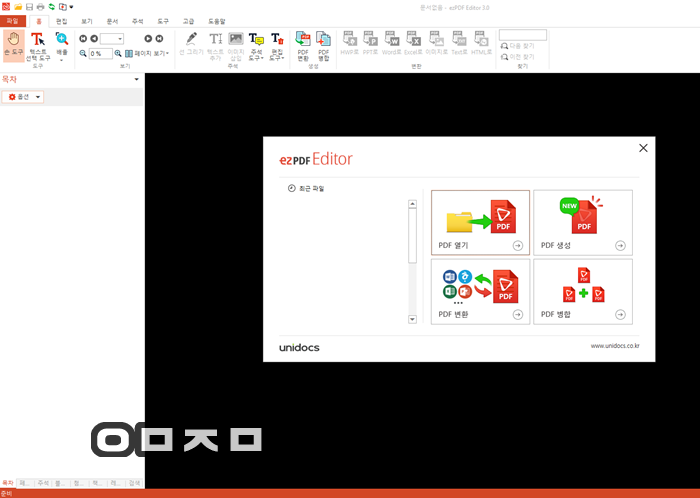Go to previous page in the ribbon
700x498 pixels.
coord(94,39)
